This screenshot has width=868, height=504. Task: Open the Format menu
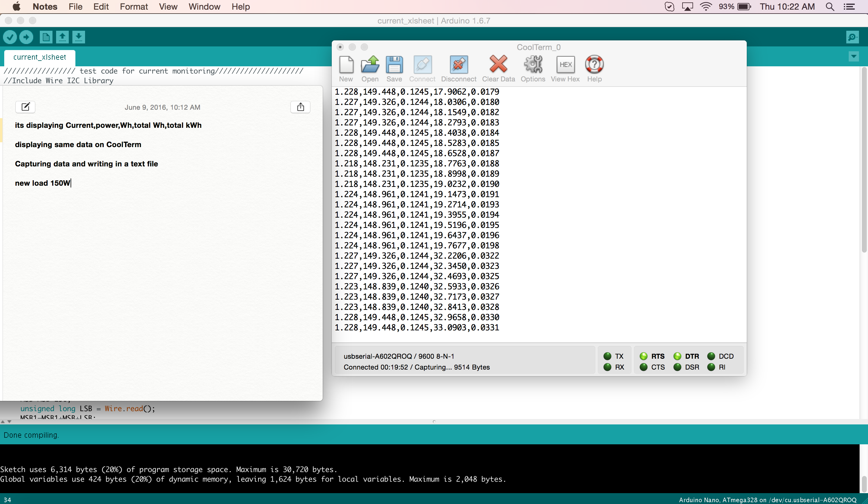(134, 7)
